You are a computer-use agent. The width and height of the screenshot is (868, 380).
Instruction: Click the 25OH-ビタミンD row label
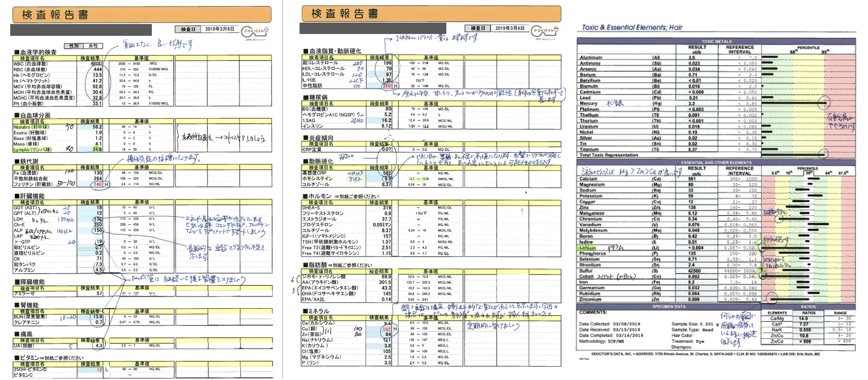(x=30, y=369)
